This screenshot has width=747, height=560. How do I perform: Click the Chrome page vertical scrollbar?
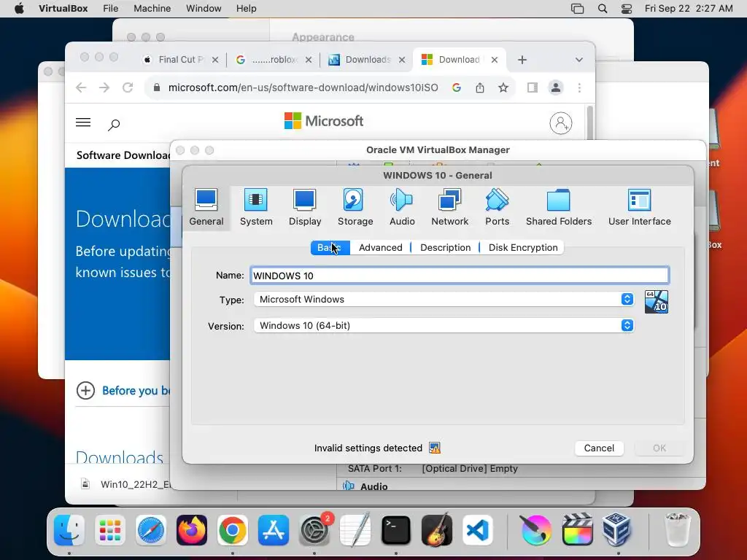tap(590, 122)
